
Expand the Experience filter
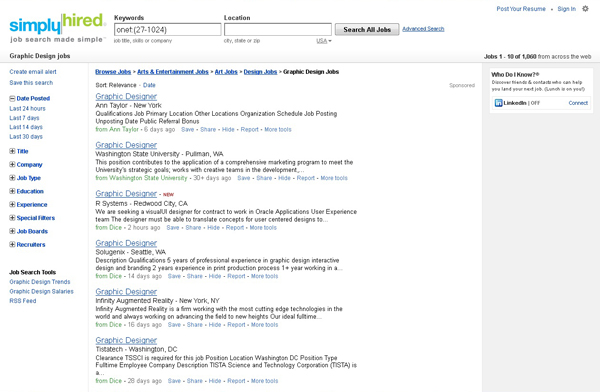pyautogui.click(x=12, y=205)
